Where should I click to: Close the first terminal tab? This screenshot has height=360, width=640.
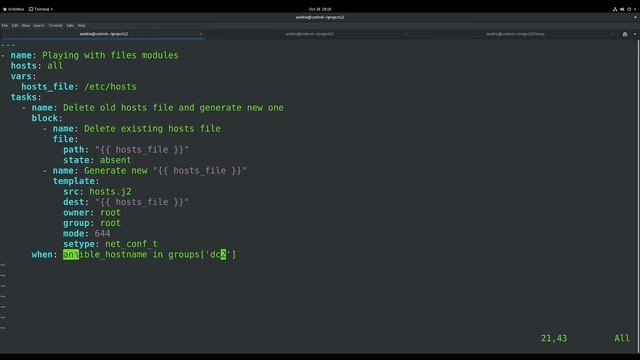200,34
